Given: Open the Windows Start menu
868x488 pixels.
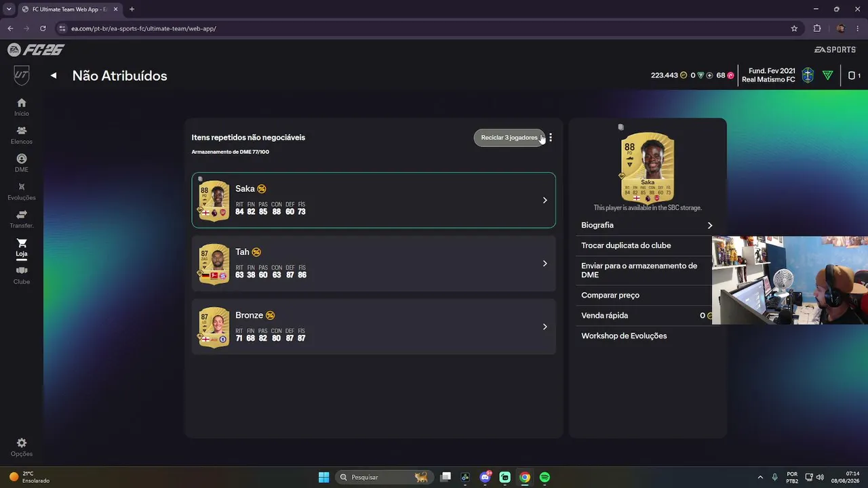Looking at the screenshot, I should click(324, 477).
